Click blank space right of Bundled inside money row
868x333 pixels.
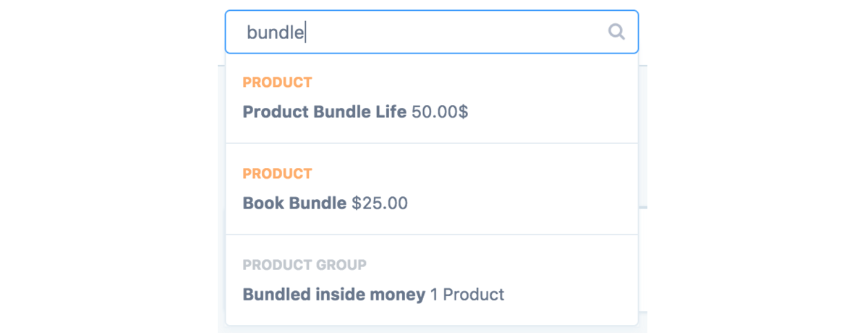[x=571, y=295]
